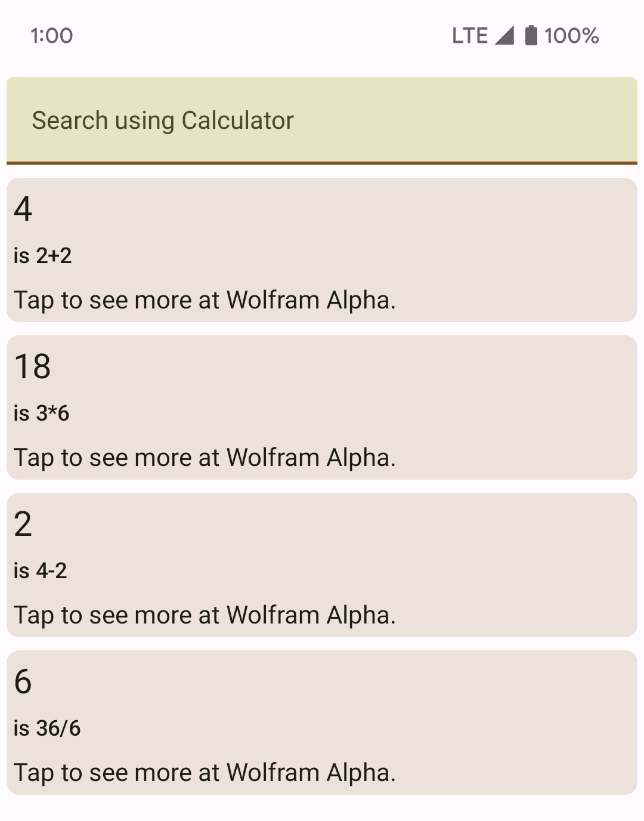The width and height of the screenshot is (644, 821).
Task: Follow Wolfram Alpha link under 36/6 result
Action: (205, 773)
